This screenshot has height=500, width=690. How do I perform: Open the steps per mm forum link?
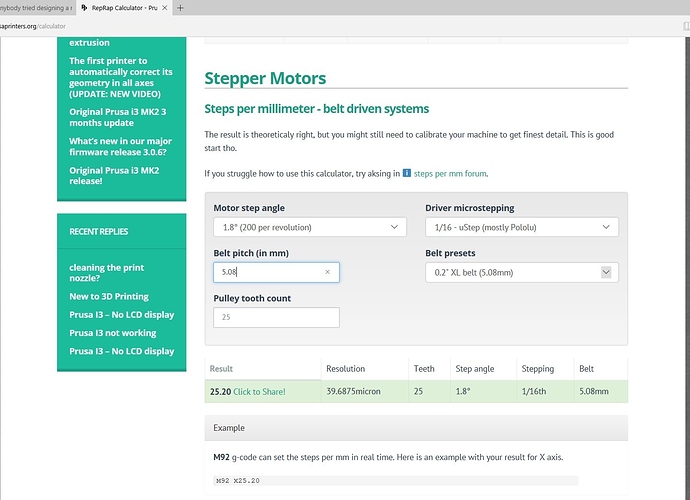[450, 173]
